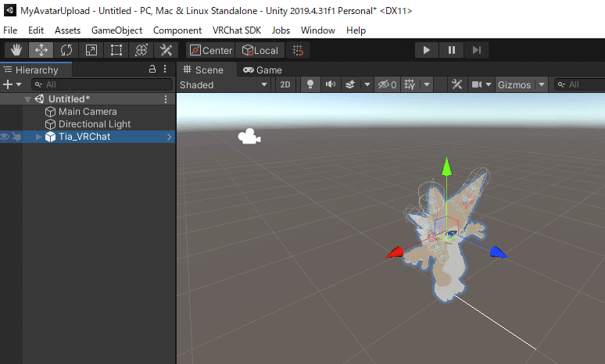Toggle Tia_VRChat picking
Screen dimensions: 605x364
16,137
